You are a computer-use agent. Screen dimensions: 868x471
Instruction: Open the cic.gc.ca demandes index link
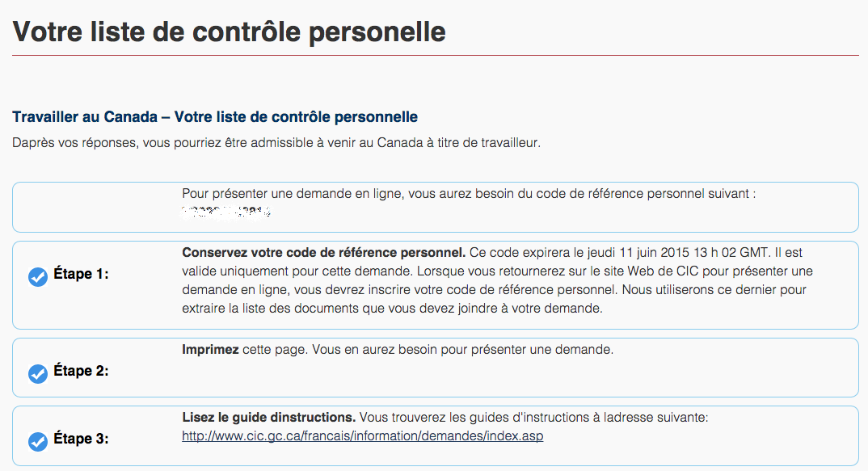[x=363, y=436]
